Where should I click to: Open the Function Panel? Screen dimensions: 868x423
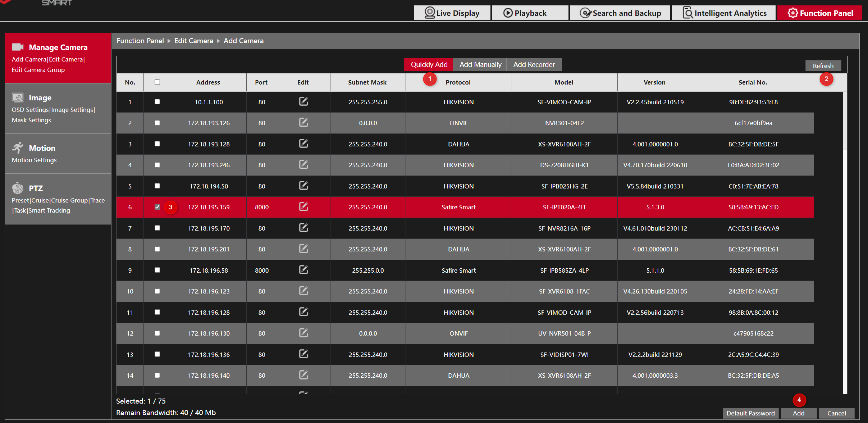click(x=820, y=13)
